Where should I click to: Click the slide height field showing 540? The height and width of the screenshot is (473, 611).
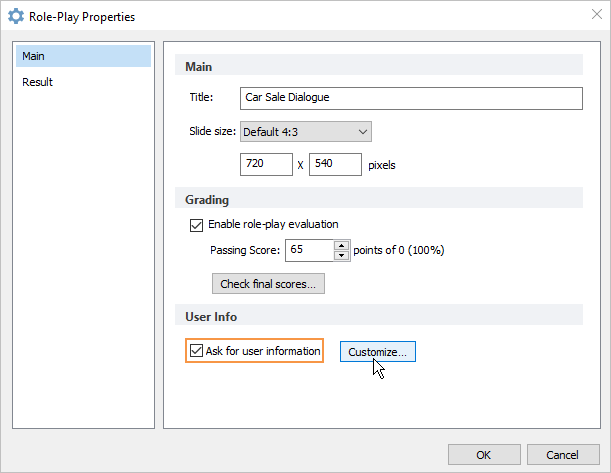coord(335,164)
